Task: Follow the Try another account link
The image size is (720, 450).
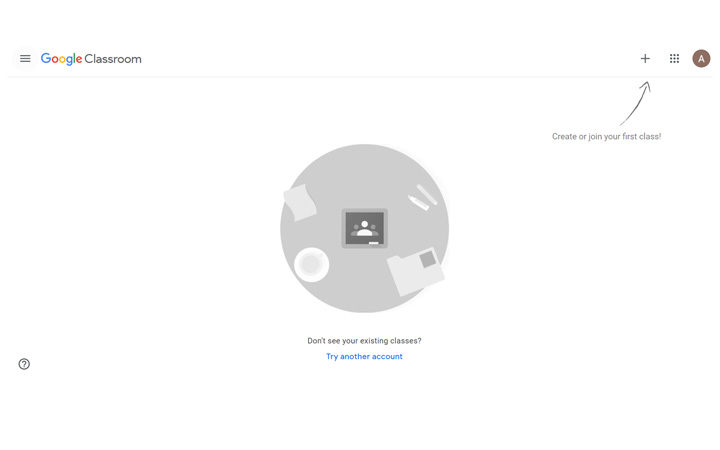Action: 364,356
